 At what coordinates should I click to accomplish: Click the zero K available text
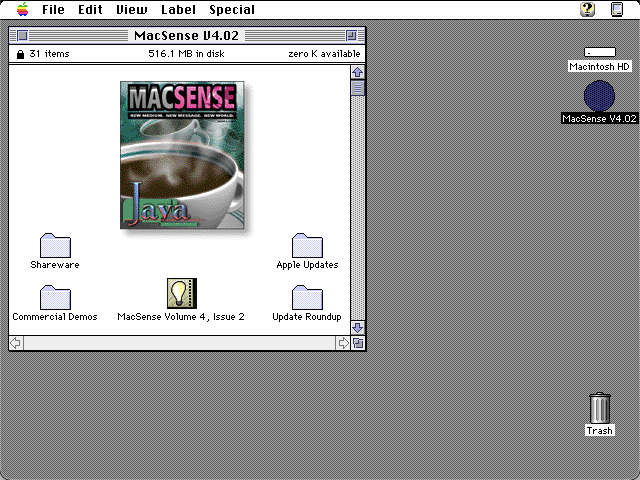(x=324, y=54)
